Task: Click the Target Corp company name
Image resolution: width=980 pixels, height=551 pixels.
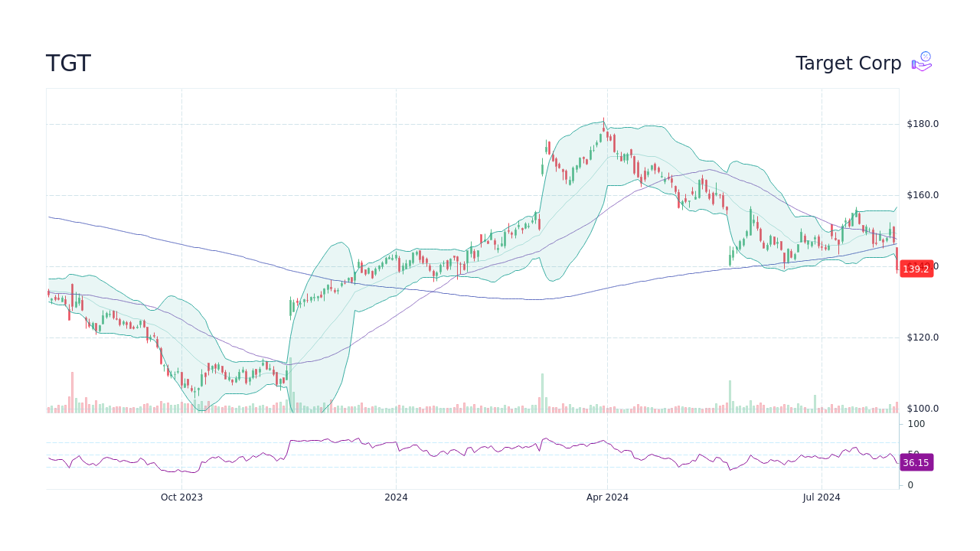Action: point(848,64)
